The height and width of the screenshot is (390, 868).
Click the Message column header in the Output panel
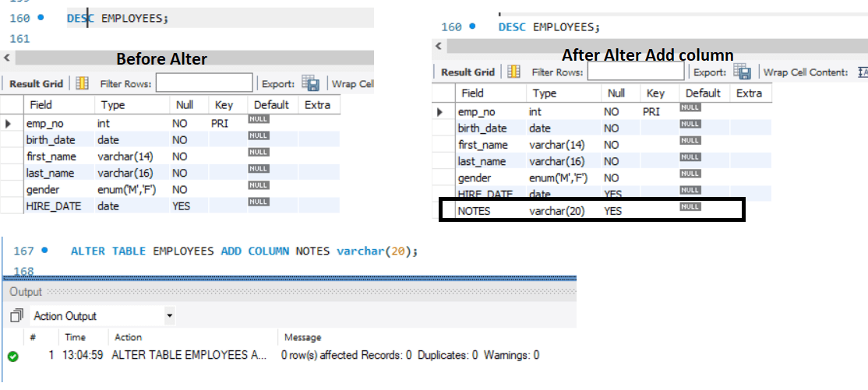[x=303, y=337]
